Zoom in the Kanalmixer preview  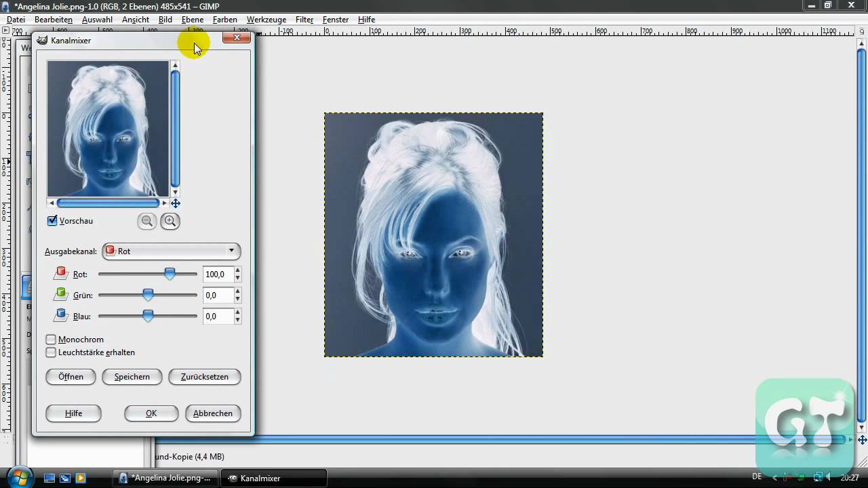click(x=170, y=221)
